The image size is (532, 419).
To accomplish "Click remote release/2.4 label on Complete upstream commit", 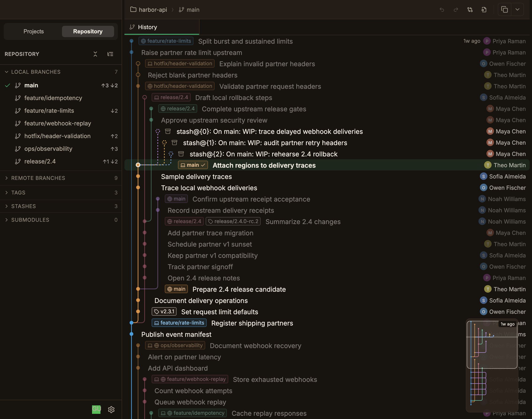I will click(x=178, y=109).
